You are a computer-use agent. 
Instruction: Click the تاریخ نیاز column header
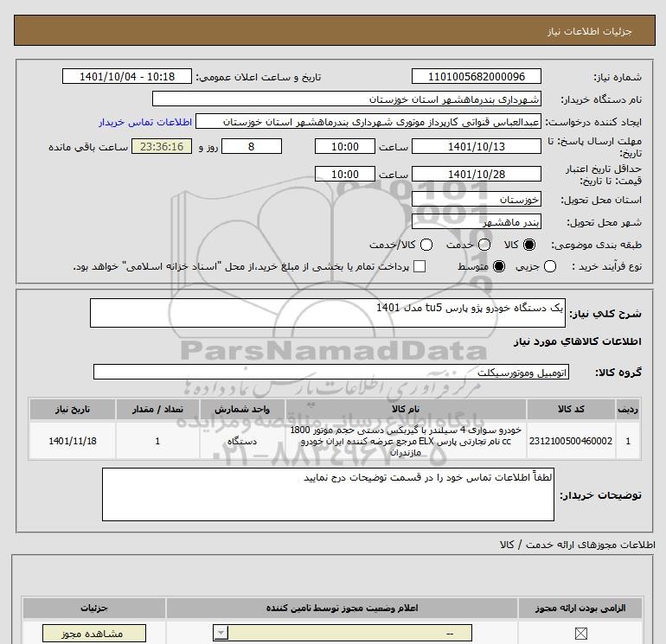(73, 409)
